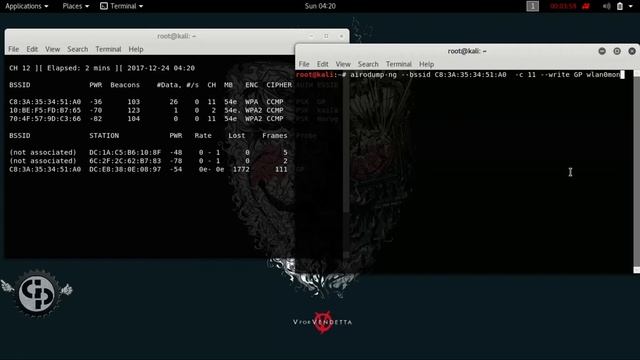The image size is (640, 360).
Task: Click the airodump-ng command in front terminal
Action: click(x=485, y=75)
